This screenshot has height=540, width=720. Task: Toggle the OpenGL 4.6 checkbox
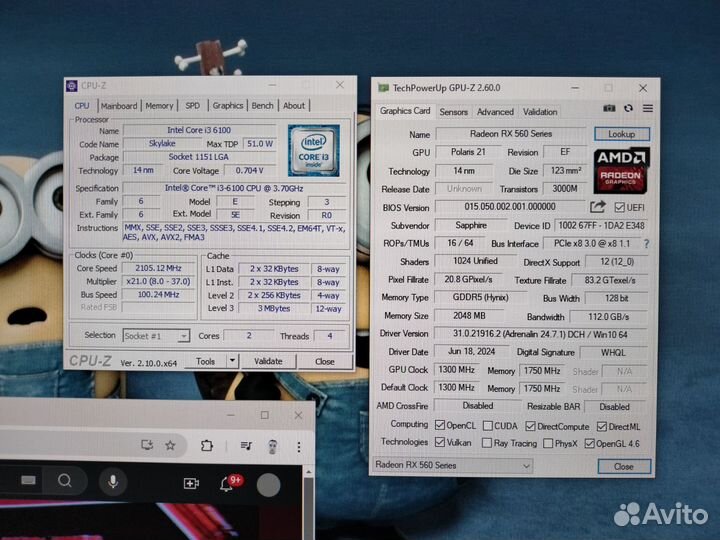[590, 444]
